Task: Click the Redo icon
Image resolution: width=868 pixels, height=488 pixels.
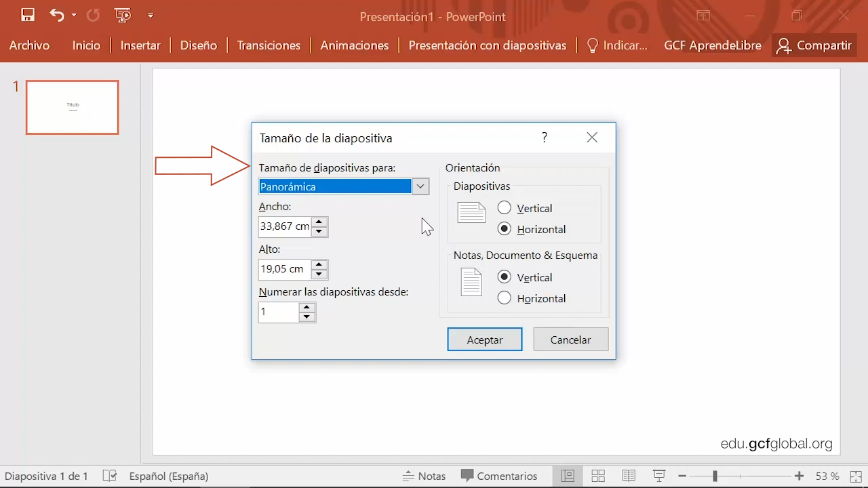Action: tap(93, 15)
